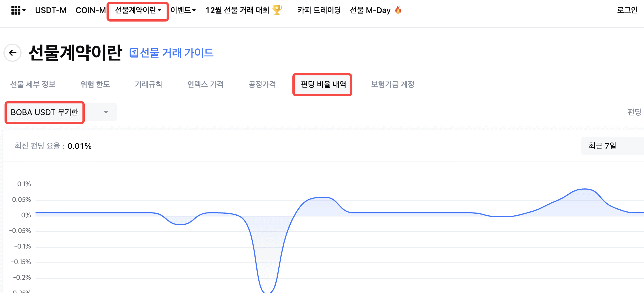Open the 카피 트레이딩 link

(319, 10)
